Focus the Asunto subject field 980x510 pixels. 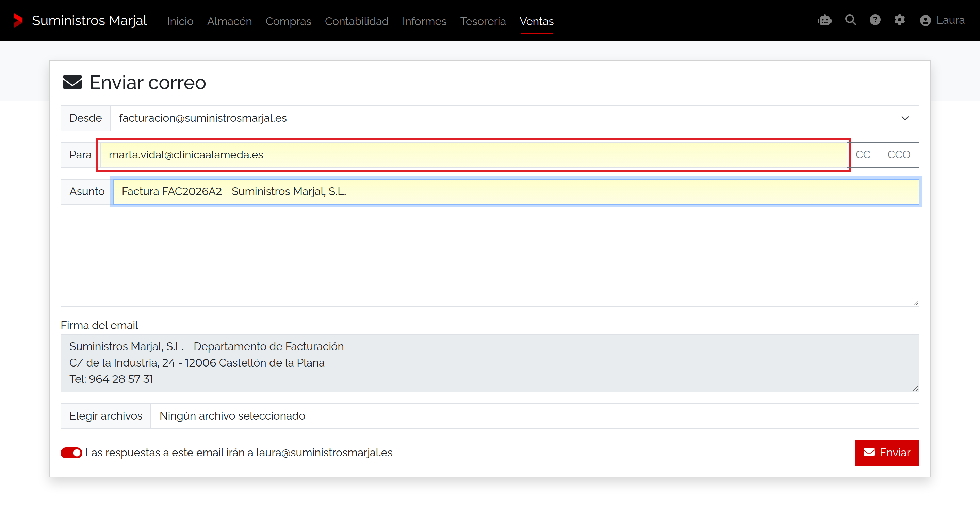[x=516, y=191]
